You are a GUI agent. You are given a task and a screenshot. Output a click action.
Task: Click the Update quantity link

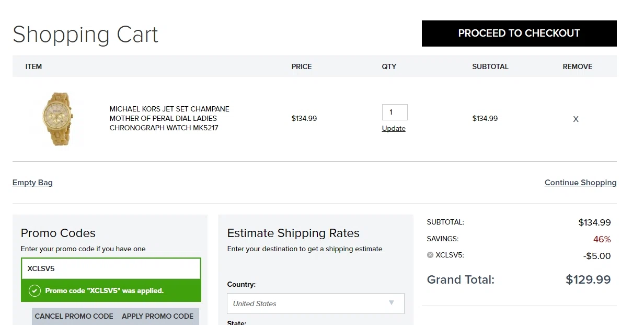tap(394, 129)
